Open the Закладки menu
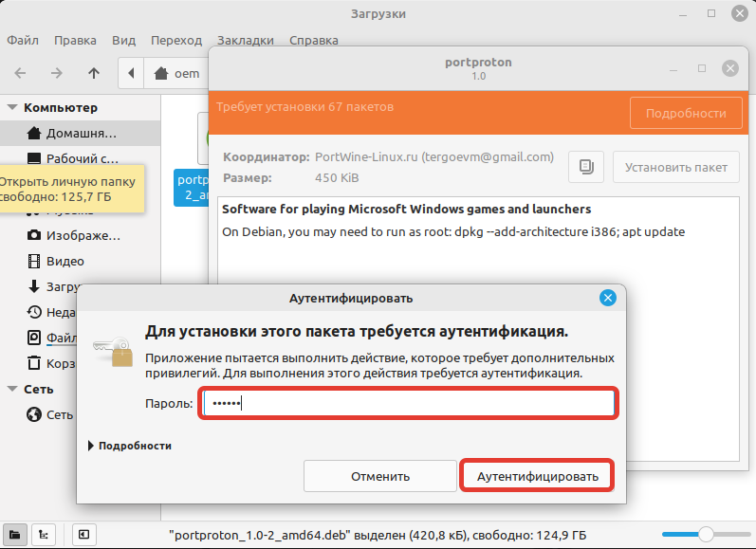The image size is (756, 549). pos(246,40)
